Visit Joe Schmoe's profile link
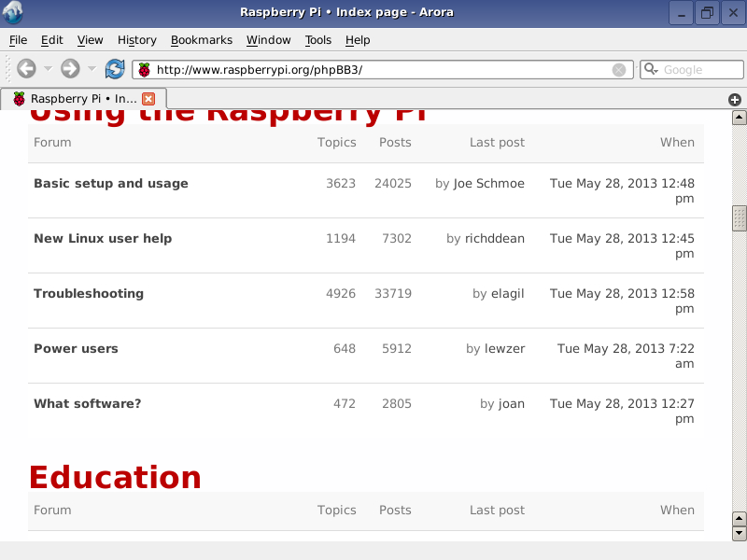 tap(487, 183)
